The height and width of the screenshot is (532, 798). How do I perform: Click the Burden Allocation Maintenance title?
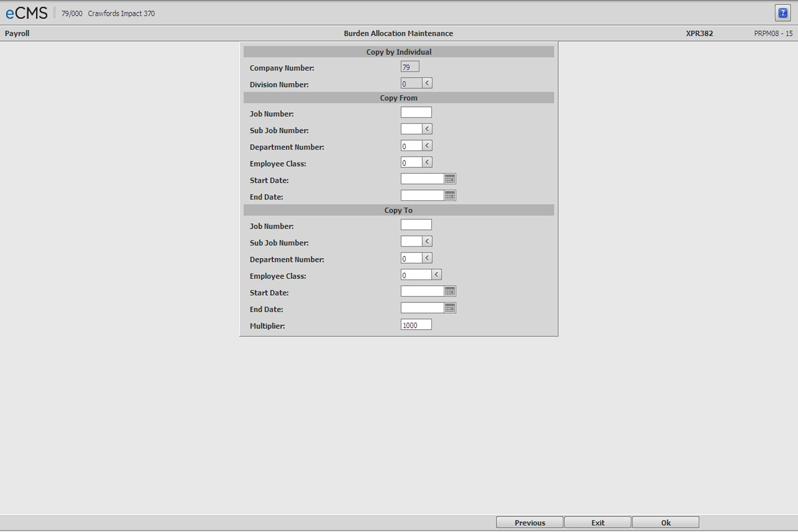(398, 33)
